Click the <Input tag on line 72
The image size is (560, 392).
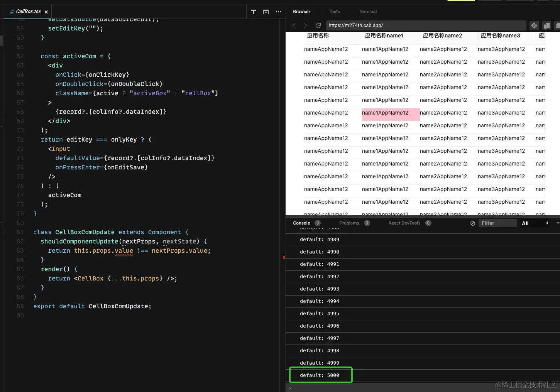pos(59,149)
